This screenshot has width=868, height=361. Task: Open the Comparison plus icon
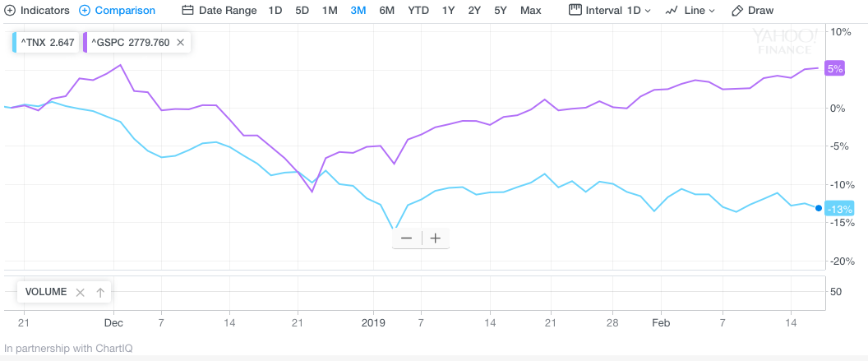point(85,11)
